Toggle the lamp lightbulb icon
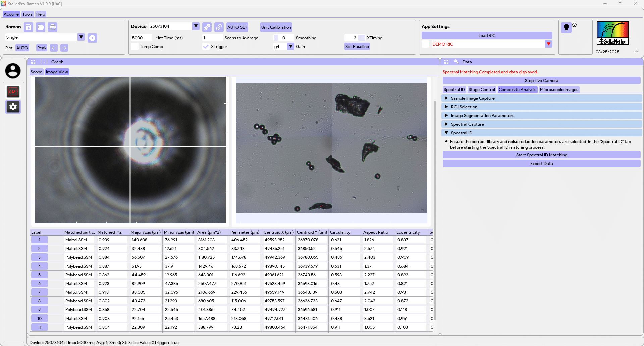This screenshot has height=346, width=644. point(566,27)
